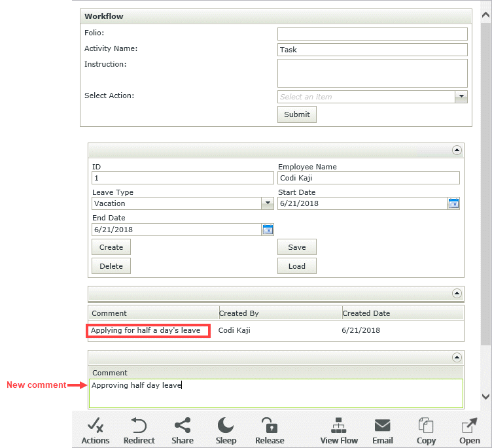Screen dimensions: 492x448
Task: Click the Submit button
Action: tap(297, 114)
